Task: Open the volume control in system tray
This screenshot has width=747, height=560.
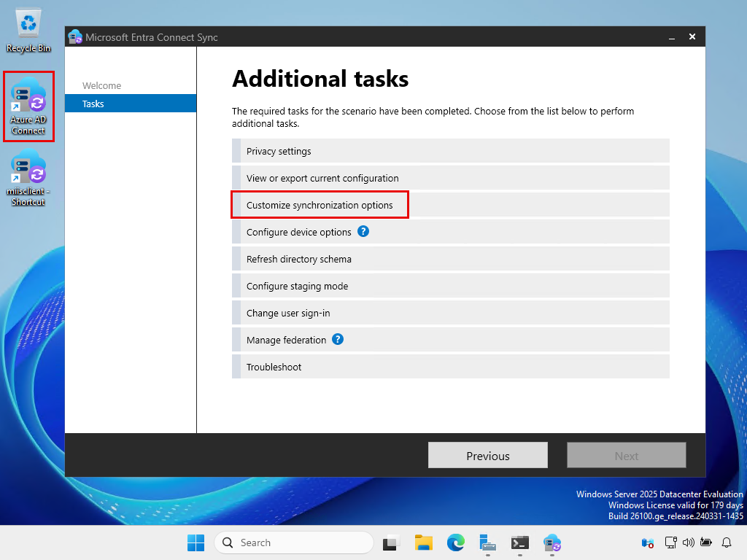Action: tap(689, 542)
